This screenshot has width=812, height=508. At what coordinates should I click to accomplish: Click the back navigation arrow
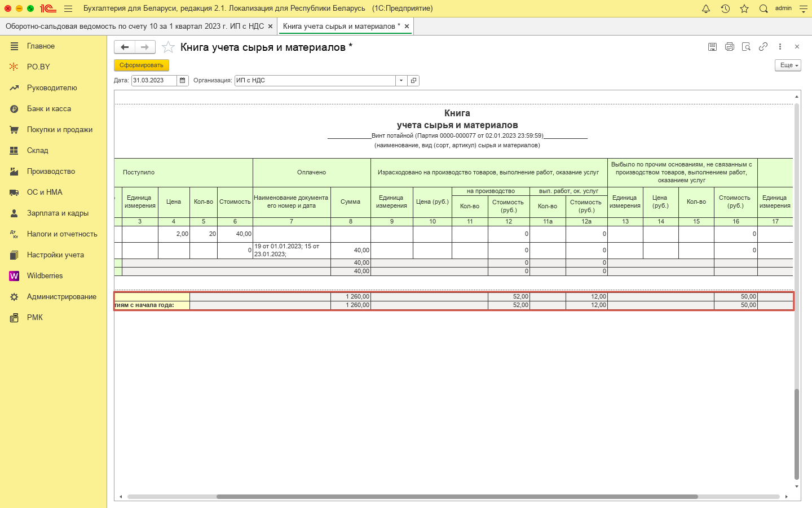[x=125, y=47]
